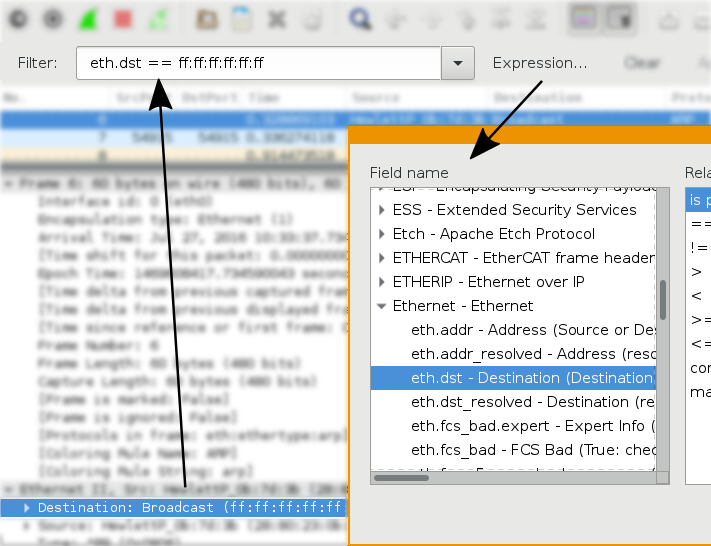Open the capture interfaces list icon
The image size is (711, 546).
(19, 20)
